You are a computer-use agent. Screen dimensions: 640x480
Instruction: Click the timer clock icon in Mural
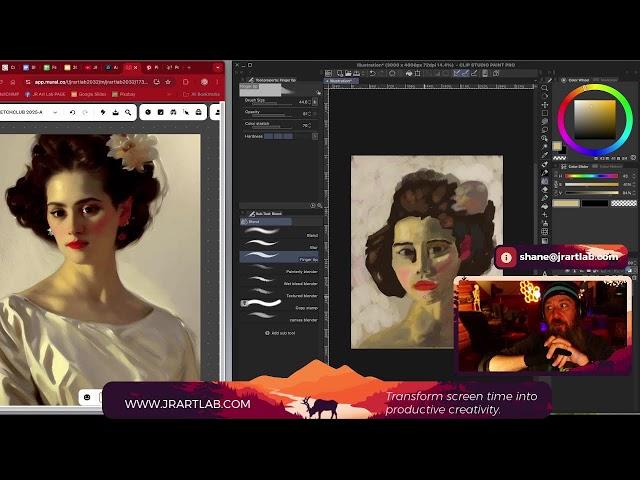pyautogui.click(x=148, y=112)
